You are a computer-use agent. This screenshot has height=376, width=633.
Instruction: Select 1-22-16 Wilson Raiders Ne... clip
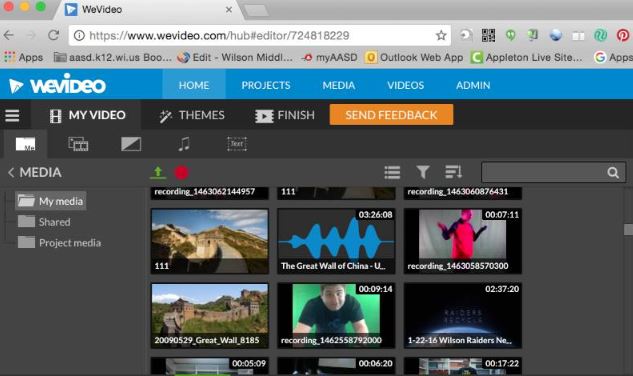click(x=463, y=315)
